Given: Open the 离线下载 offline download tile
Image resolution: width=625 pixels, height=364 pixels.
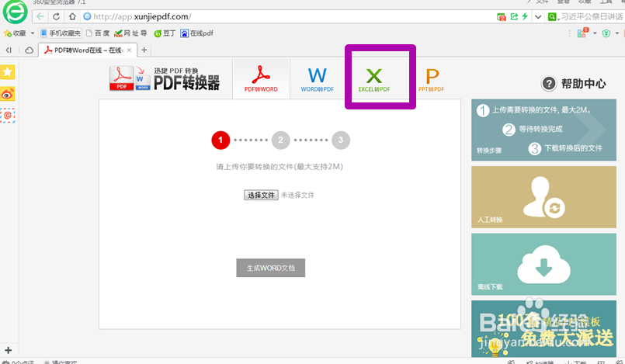Looking at the screenshot, I should [543, 265].
